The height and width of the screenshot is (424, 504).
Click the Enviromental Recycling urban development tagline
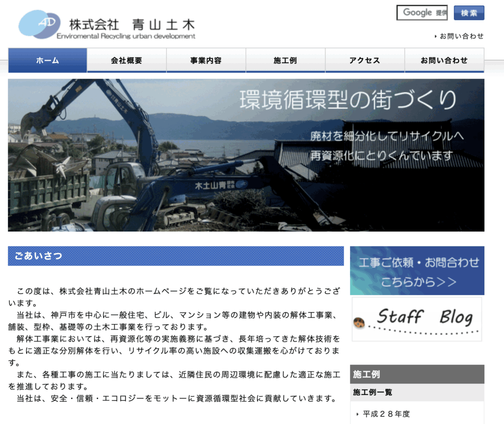click(126, 36)
